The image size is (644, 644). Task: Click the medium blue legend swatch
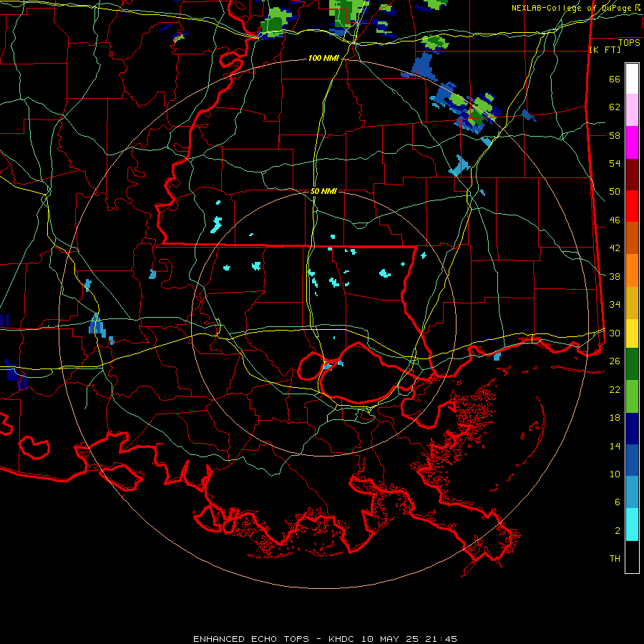click(632, 460)
